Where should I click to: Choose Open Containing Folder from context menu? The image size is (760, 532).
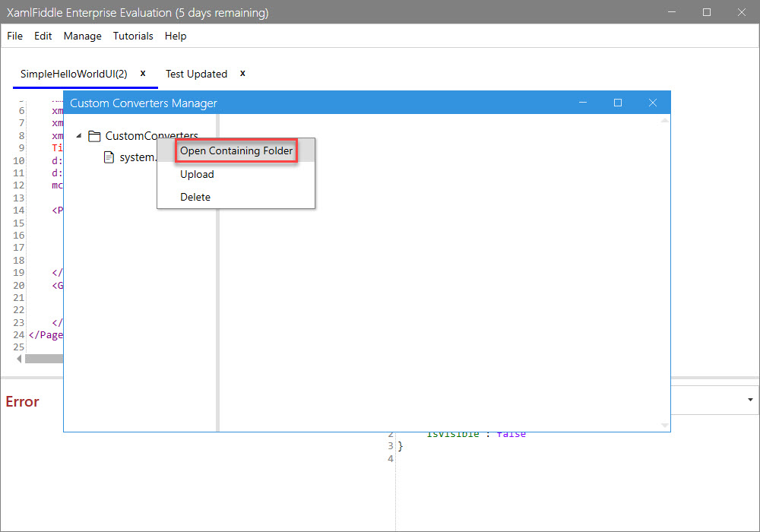[x=236, y=151]
